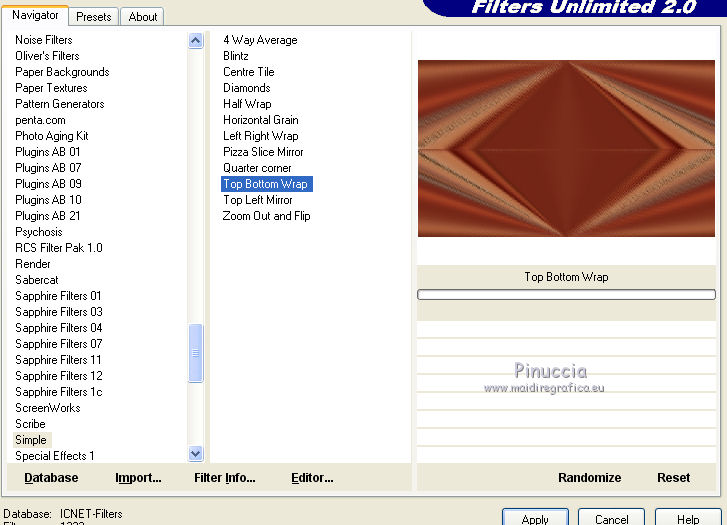727x525 pixels.
Task: Choose the Pizza Slice Mirror filter
Action: click(263, 152)
